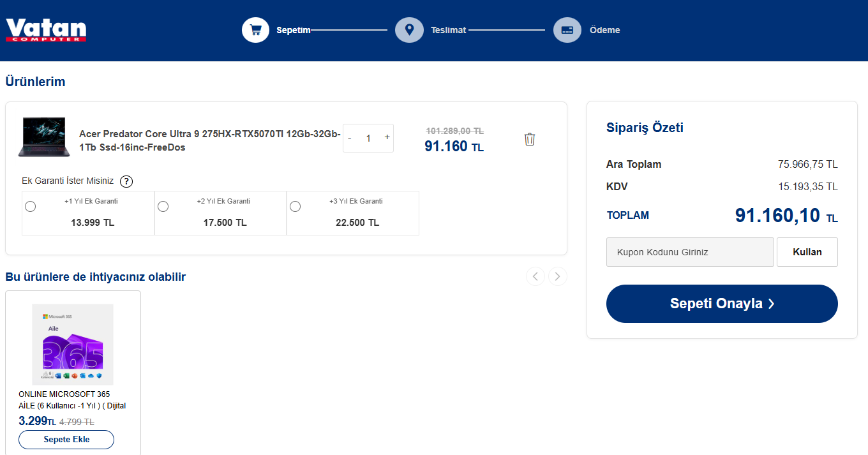Click the struck-through 4.799 TL price

(x=77, y=422)
